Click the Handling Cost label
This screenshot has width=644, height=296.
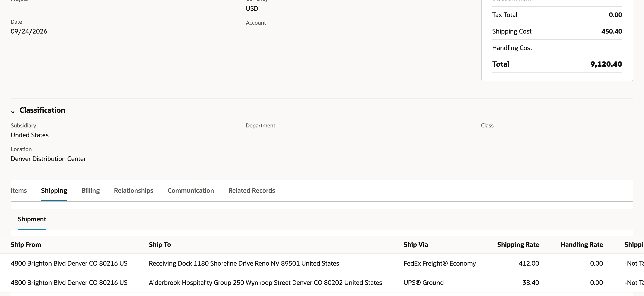(512, 48)
